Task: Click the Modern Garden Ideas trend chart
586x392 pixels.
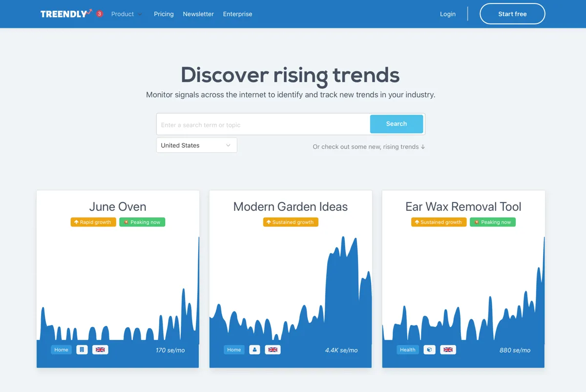Action: [291, 293]
